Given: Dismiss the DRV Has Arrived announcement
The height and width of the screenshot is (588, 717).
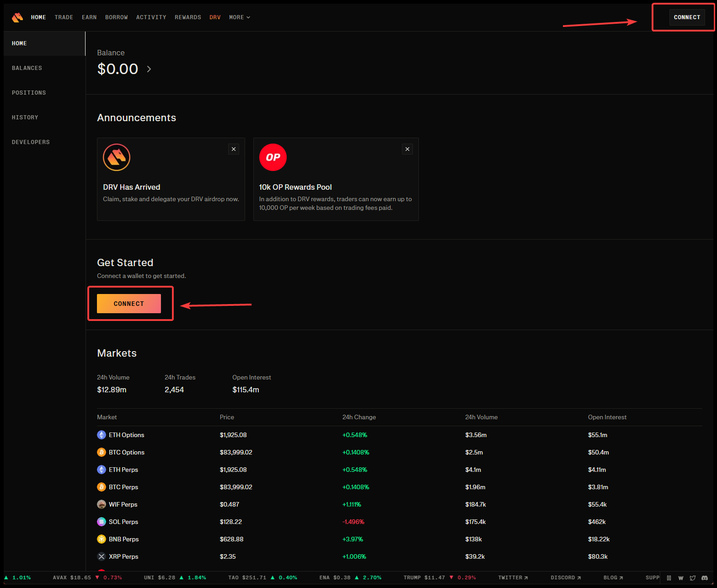Looking at the screenshot, I should [x=234, y=149].
